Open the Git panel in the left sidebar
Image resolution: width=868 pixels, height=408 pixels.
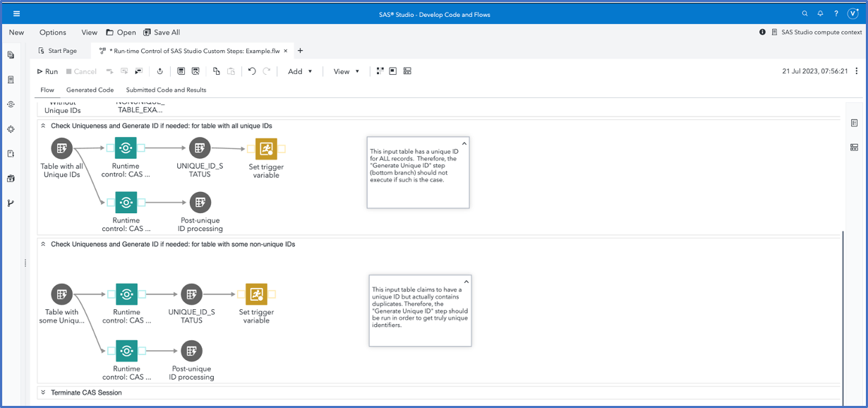(11, 203)
